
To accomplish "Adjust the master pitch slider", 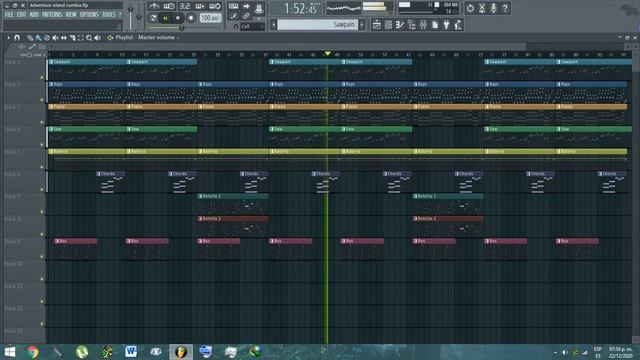I will click(139, 16).
